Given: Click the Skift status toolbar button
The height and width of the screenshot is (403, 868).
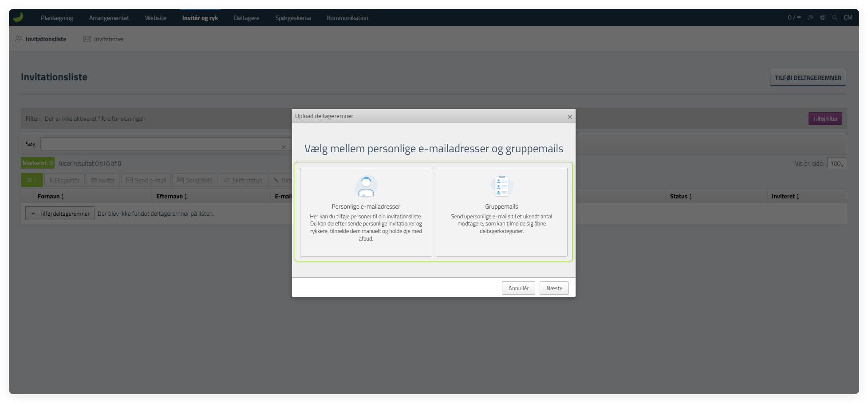Looking at the screenshot, I should (x=243, y=180).
